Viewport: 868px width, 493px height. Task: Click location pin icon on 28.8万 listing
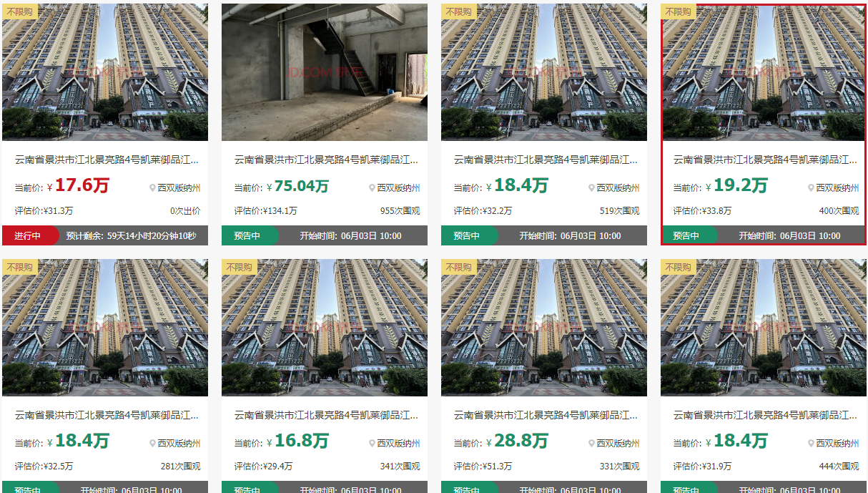click(x=591, y=444)
